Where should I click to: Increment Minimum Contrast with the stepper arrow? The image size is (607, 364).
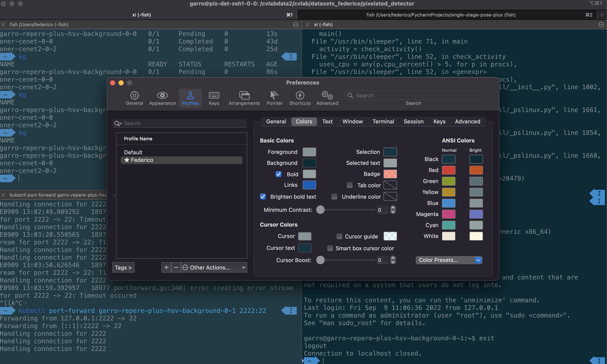pos(393,208)
